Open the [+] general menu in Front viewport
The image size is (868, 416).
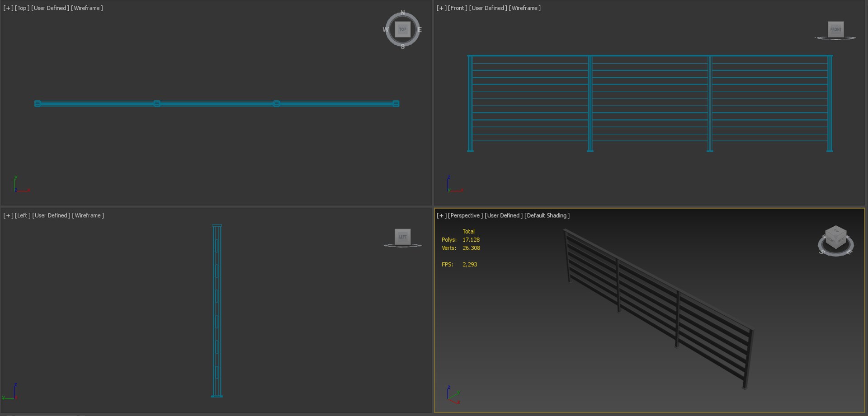(442, 8)
